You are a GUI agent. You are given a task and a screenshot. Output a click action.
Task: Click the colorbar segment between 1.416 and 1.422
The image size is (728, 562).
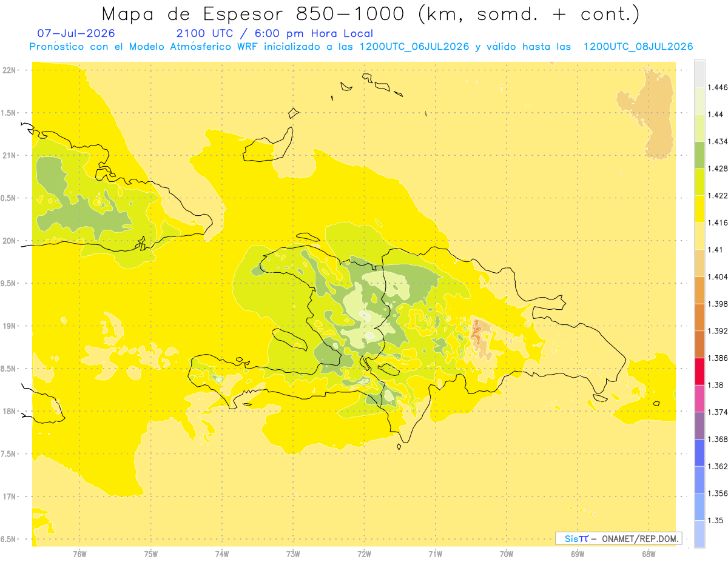tap(699, 209)
